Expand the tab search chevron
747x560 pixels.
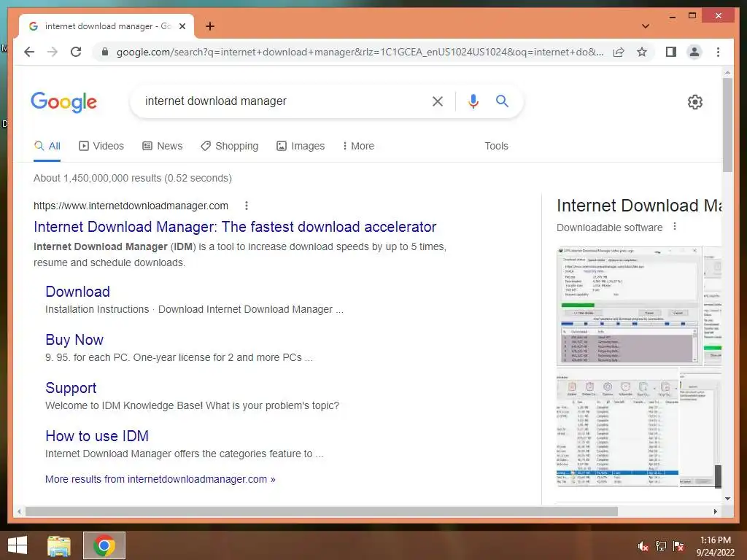[x=646, y=26]
